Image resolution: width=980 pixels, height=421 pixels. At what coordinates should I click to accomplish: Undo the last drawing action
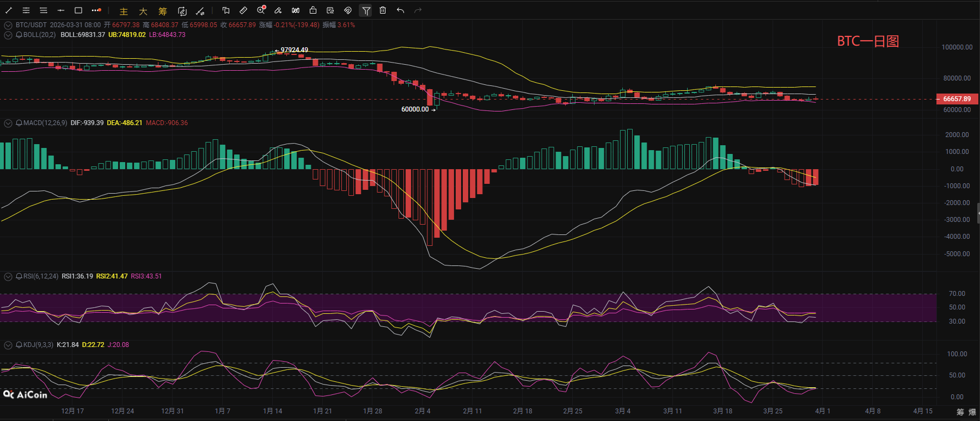(401, 10)
